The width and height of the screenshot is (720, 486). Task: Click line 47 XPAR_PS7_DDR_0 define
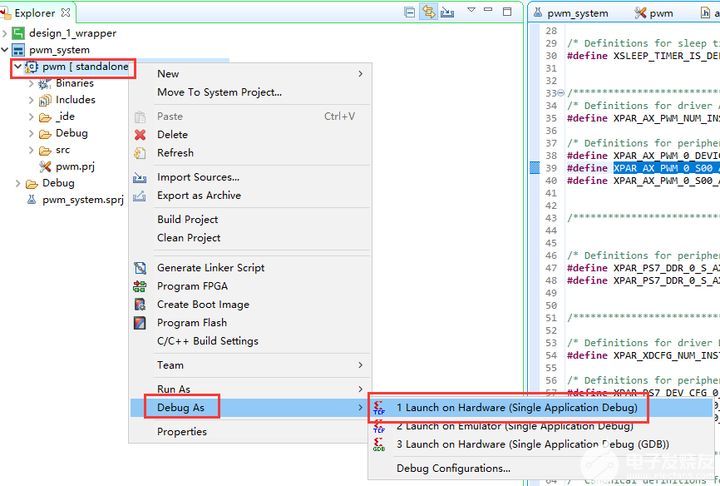tap(643, 268)
